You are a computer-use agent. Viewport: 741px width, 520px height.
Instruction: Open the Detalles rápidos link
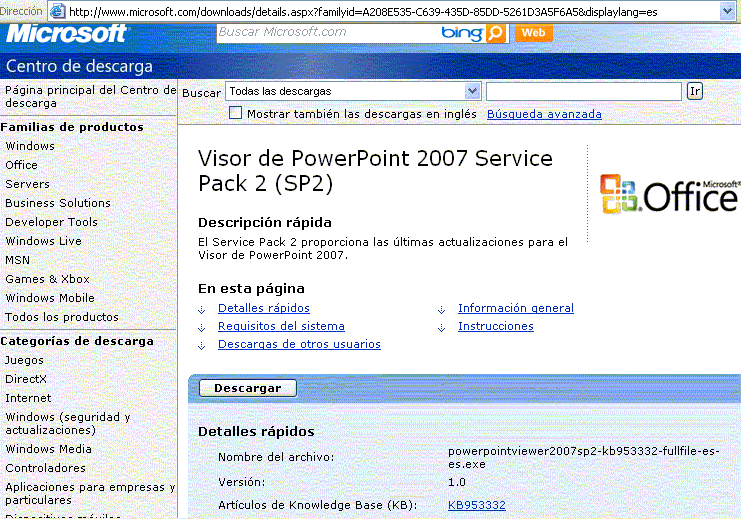coord(264,308)
